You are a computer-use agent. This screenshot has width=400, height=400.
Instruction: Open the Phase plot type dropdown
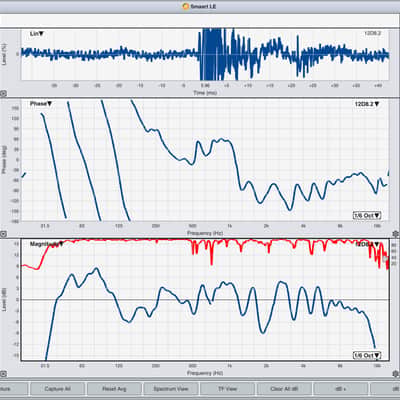41,104
